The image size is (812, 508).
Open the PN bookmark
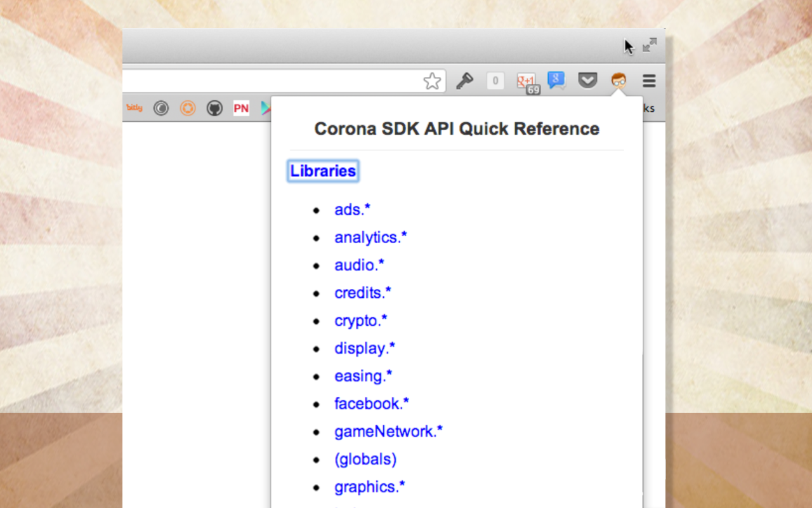point(241,109)
